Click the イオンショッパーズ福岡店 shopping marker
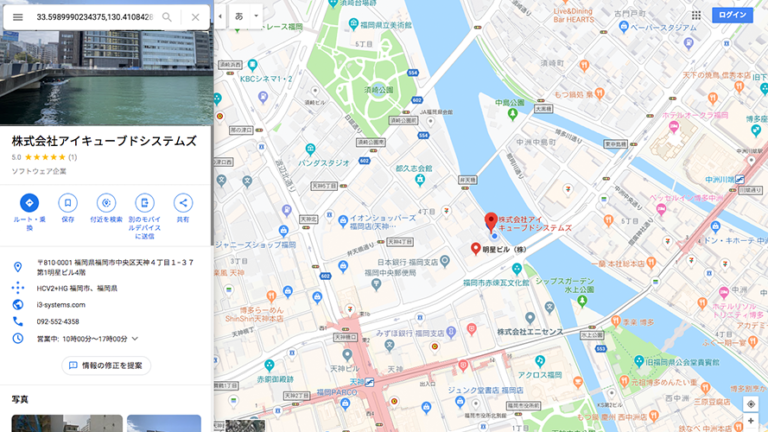This screenshot has width=768, height=432. (343, 221)
